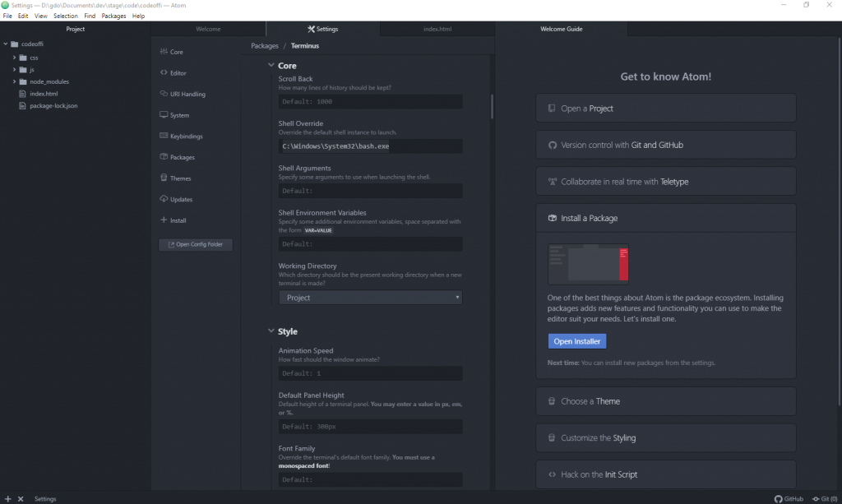842x504 pixels.
Task: Expand the node_modules folder chevron
Action: coord(15,81)
